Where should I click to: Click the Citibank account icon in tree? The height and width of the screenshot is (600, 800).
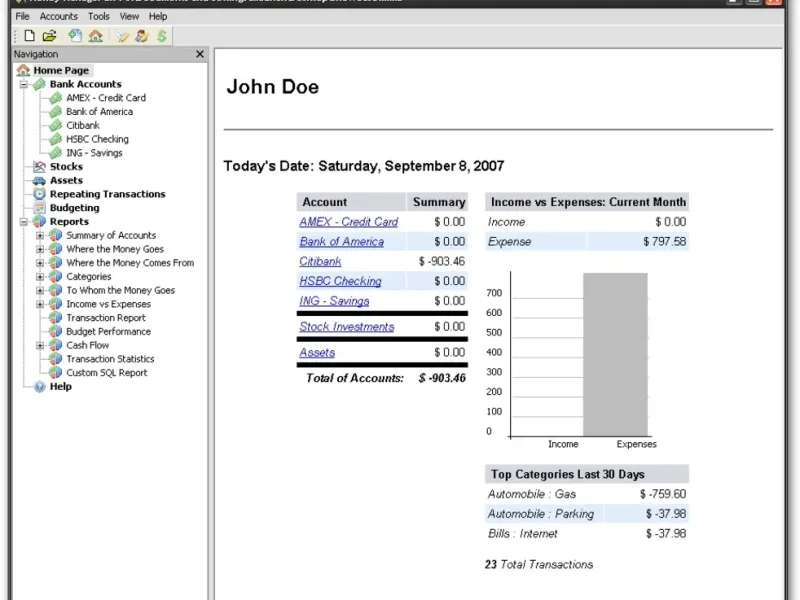click(56, 126)
